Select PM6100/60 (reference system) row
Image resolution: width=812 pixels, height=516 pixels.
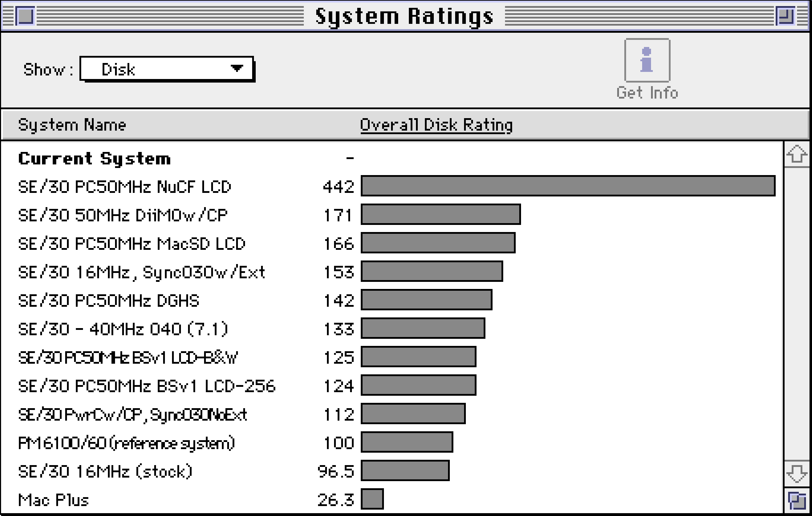point(392,442)
